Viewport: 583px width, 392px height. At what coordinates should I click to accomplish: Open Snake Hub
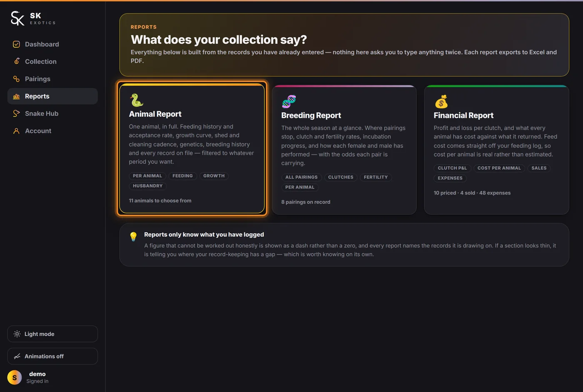(52, 113)
